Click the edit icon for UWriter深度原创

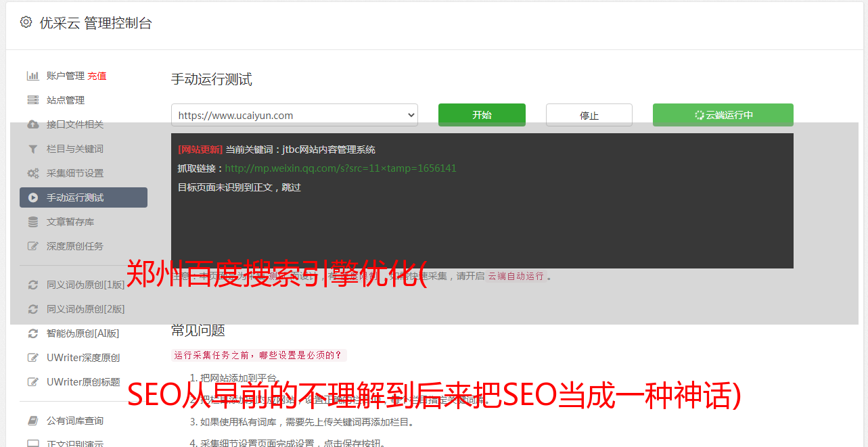click(x=32, y=358)
